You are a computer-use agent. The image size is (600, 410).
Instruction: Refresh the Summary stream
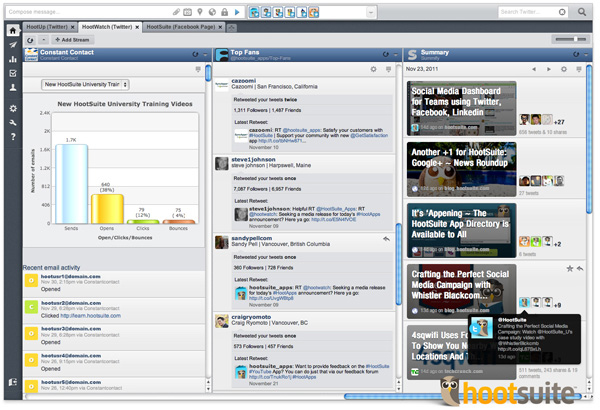click(x=576, y=54)
